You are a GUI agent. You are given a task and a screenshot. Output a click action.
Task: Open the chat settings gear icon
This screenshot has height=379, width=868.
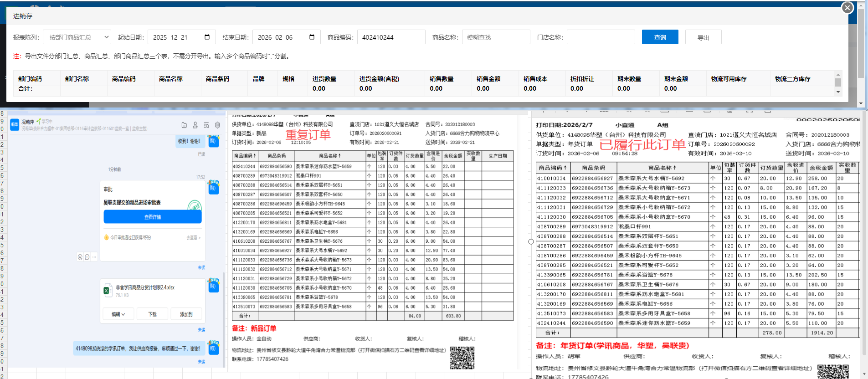pyautogui.click(x=217, y=125)
